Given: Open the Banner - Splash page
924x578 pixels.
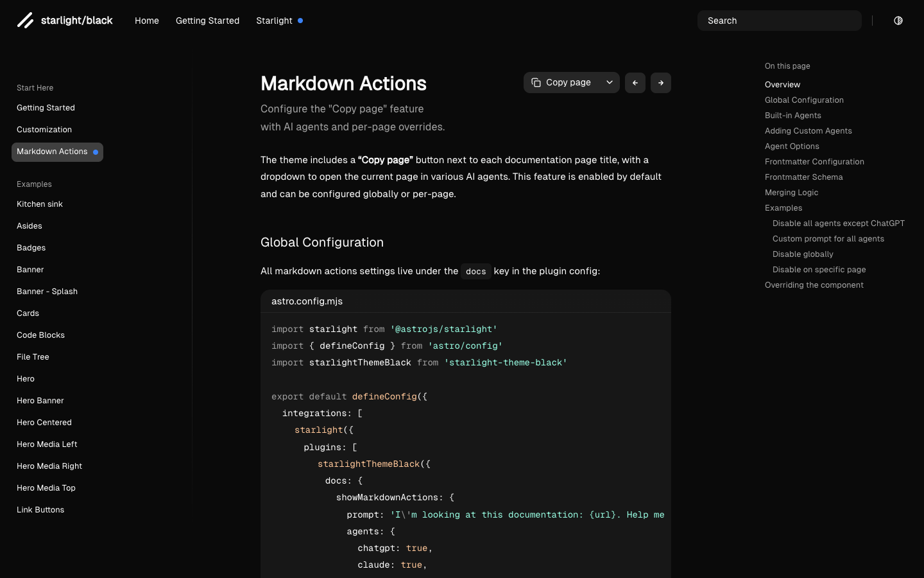Looking at the screenshot, I should click(x=47, y=292).
